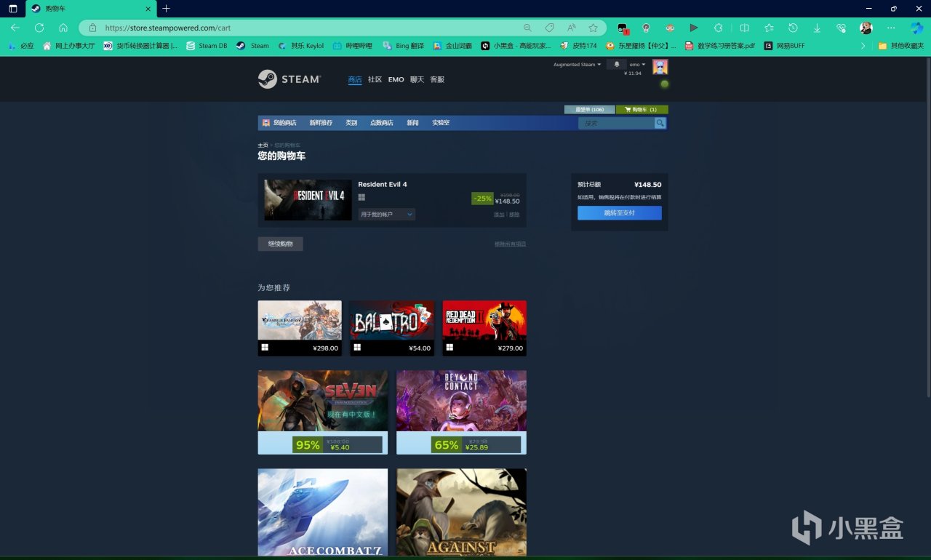This screenshot has width=931, height=560.
Task: Open the 新鲜推荐 store tab
Action: click(x=321, y=123)
